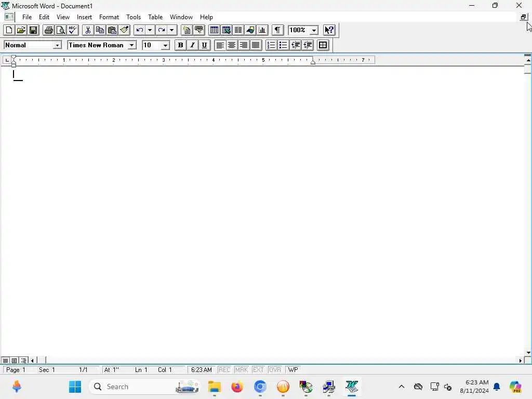Switch to Normal view button
The width and height of the screenshot is (532, 399).
5,361
